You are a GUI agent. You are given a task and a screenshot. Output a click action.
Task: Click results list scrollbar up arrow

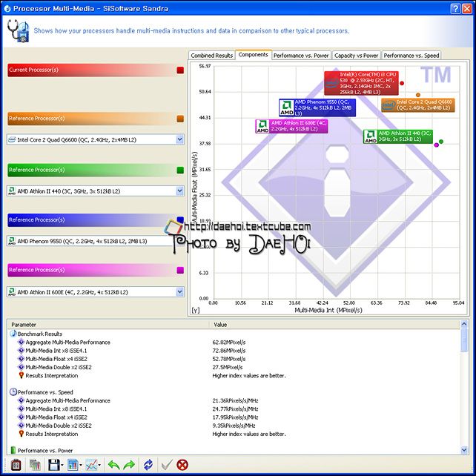tap(464, 324)
